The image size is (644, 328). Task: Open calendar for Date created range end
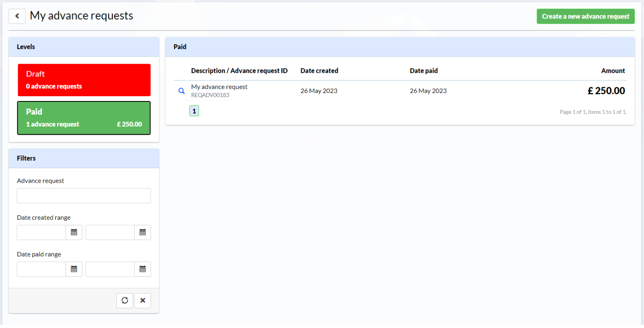tap(142, 233)
